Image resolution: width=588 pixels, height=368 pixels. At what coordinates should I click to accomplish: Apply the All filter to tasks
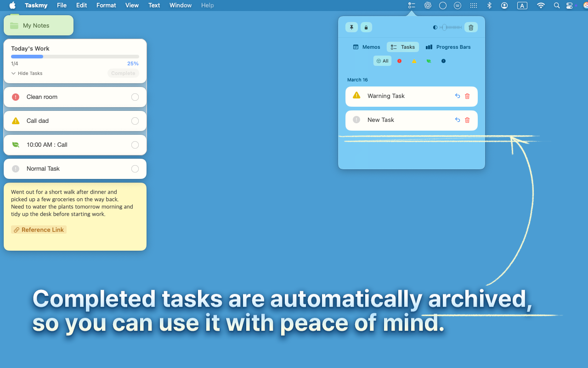[382, 61]
